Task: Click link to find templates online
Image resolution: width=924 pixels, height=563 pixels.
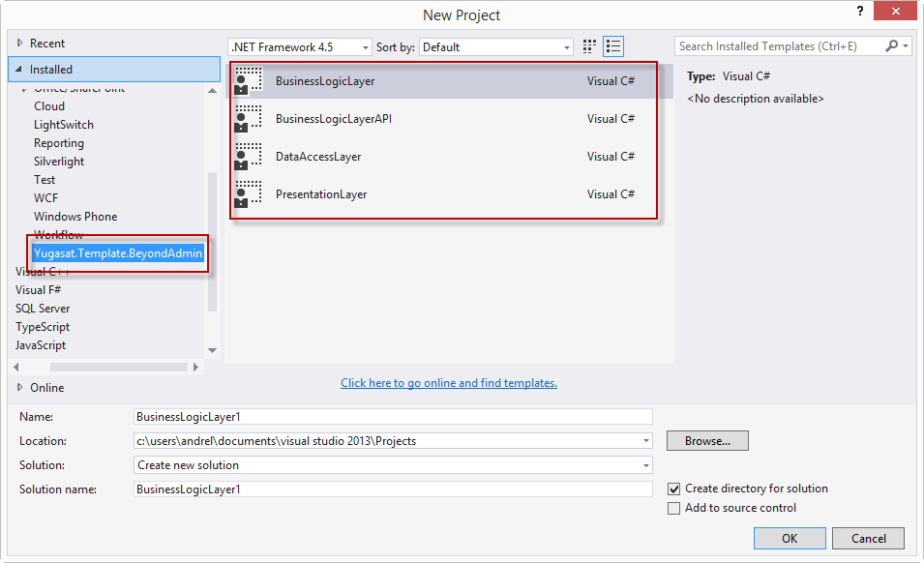Action: tap(448, 383)
